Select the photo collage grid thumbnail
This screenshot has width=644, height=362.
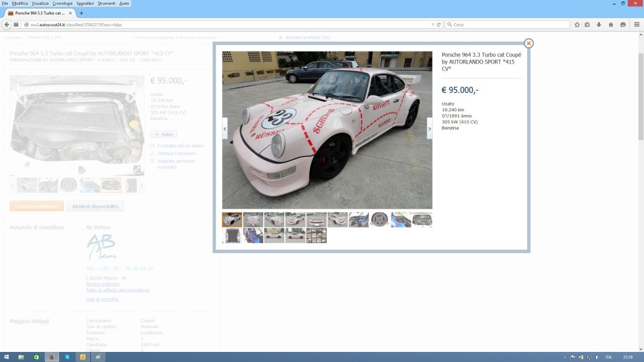pos(316,236)
